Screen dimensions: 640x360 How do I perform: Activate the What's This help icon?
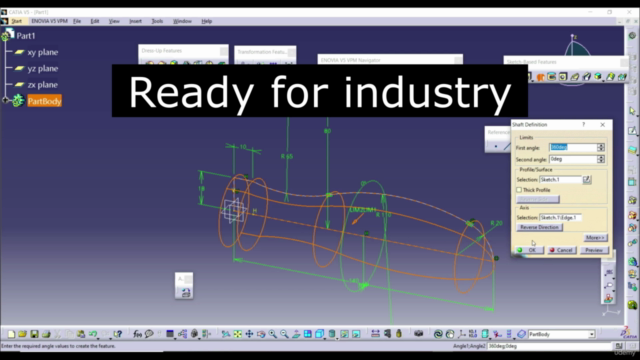(118, 334)
